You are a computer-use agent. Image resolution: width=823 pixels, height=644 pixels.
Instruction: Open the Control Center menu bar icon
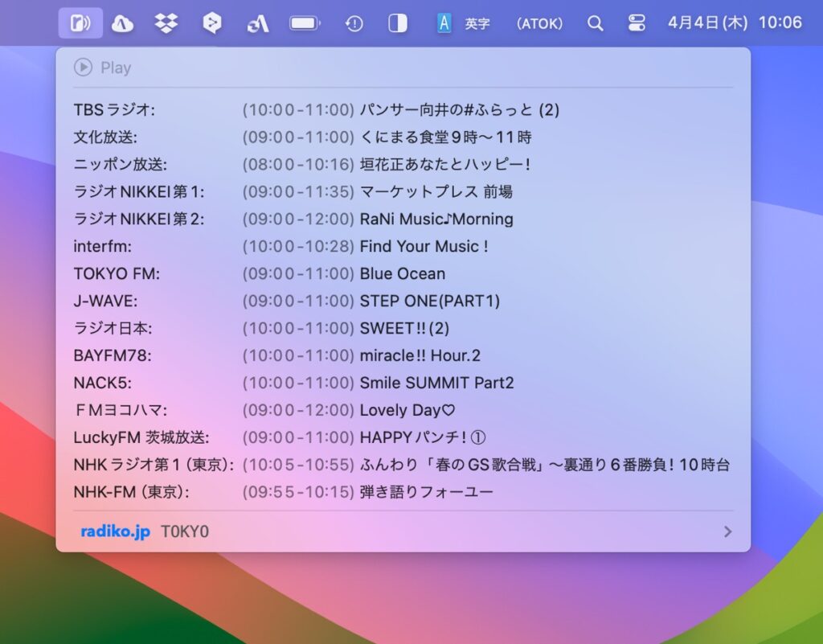pyautogui.click(x=637, y=22)
